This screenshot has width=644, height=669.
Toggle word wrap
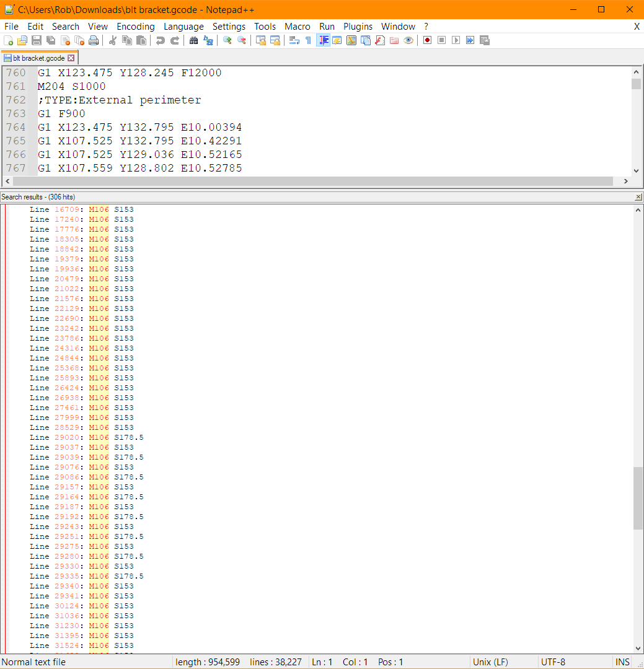pos(292,40)
